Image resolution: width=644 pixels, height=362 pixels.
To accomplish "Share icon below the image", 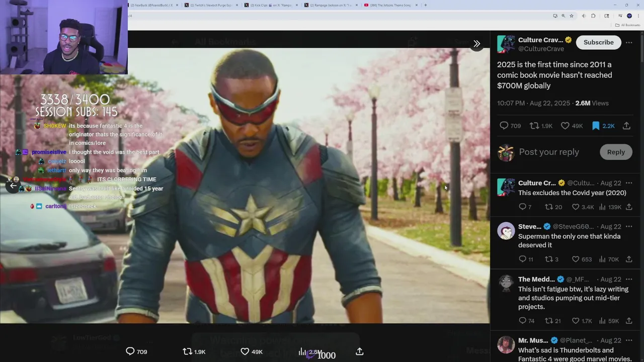I will tap(359, 352).
